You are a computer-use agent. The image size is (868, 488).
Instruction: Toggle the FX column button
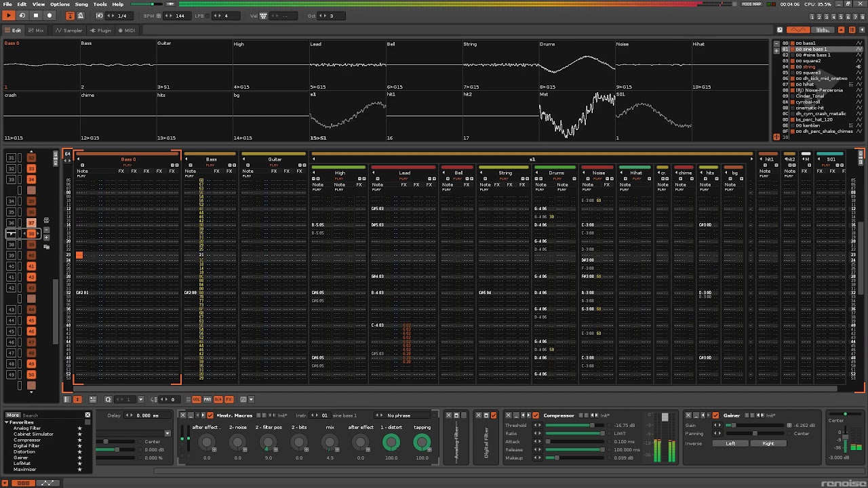[x=229, y=399]
